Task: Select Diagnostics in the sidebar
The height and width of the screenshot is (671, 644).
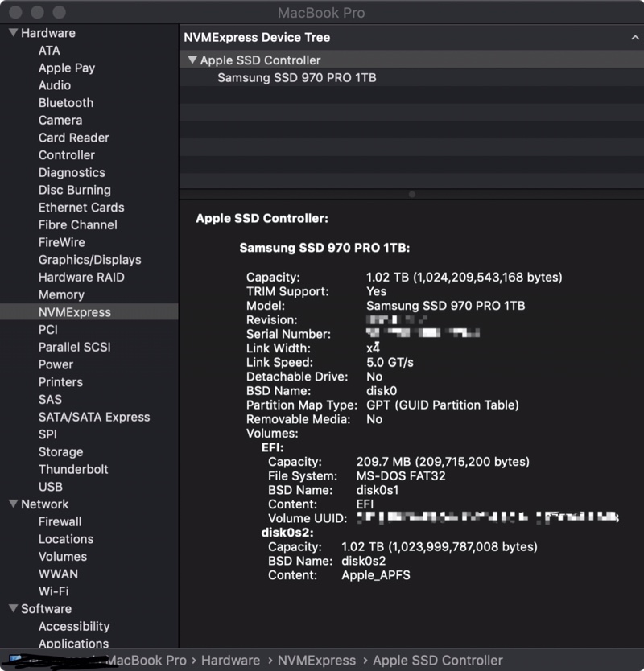Action: click(x=72, y=172)
